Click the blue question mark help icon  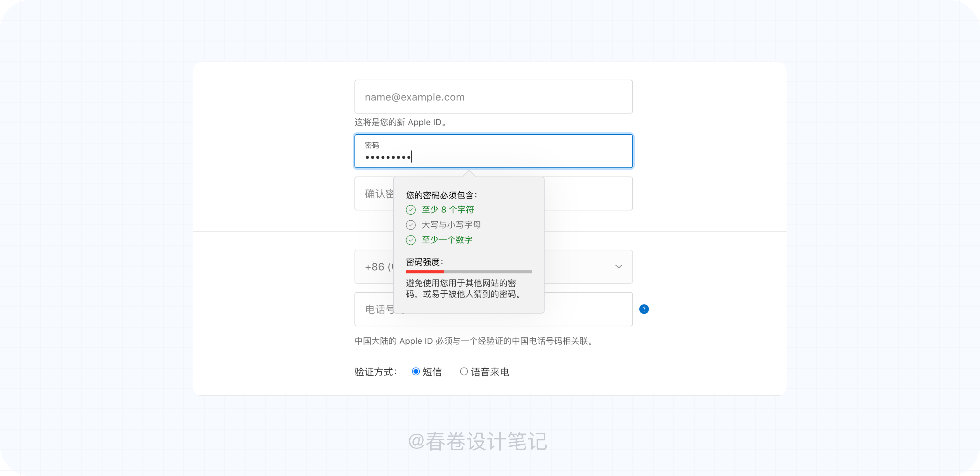pos(644,309)
